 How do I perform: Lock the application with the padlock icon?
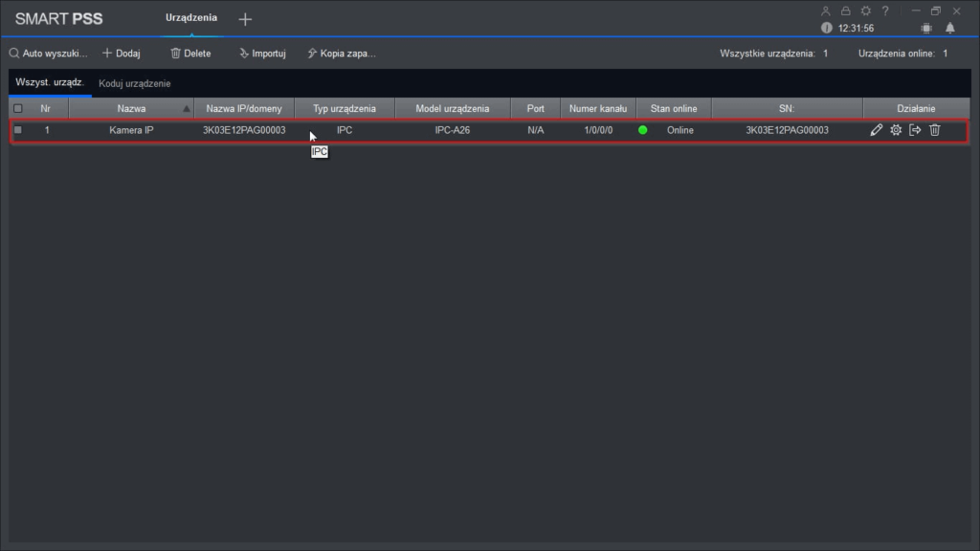pyautogui.click(x=845, y=11)
